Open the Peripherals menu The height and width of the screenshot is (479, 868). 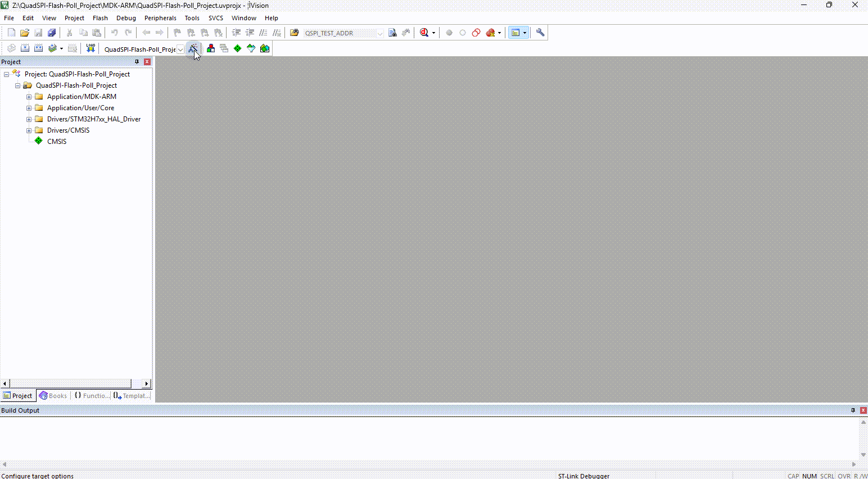pos(160,18)
